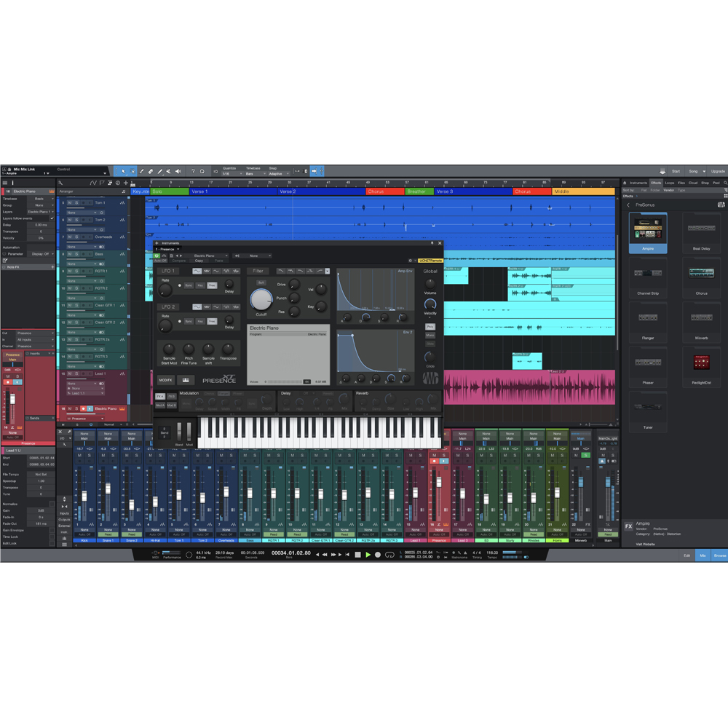Open the MOD/FX button in Presence
The height and width of the screenshot is (728, 728).
pyautogui.click(x=166, y=380)
